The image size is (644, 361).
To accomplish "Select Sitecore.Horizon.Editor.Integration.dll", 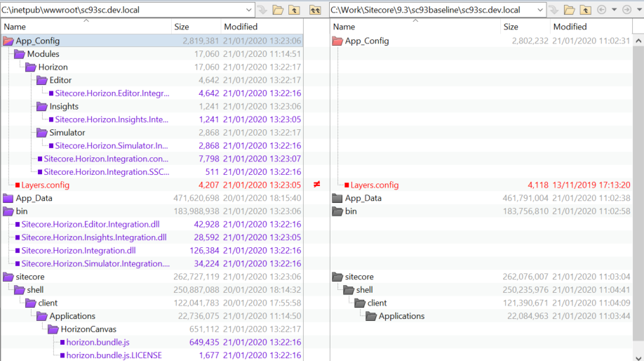I will tap(90, 225).
